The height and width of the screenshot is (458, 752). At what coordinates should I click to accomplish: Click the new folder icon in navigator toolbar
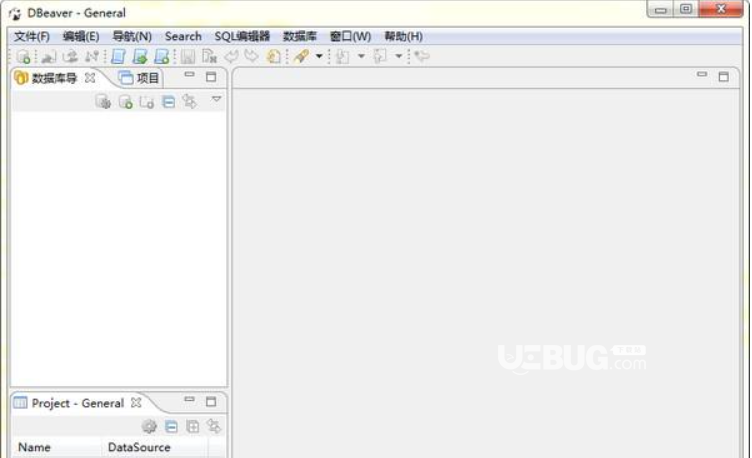[146, 102]
